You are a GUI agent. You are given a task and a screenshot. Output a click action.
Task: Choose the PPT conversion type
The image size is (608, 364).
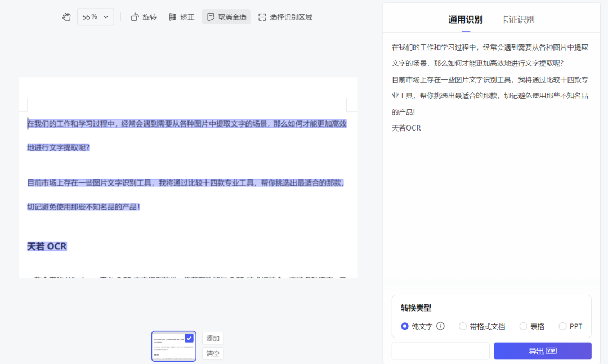pos(562,326)
